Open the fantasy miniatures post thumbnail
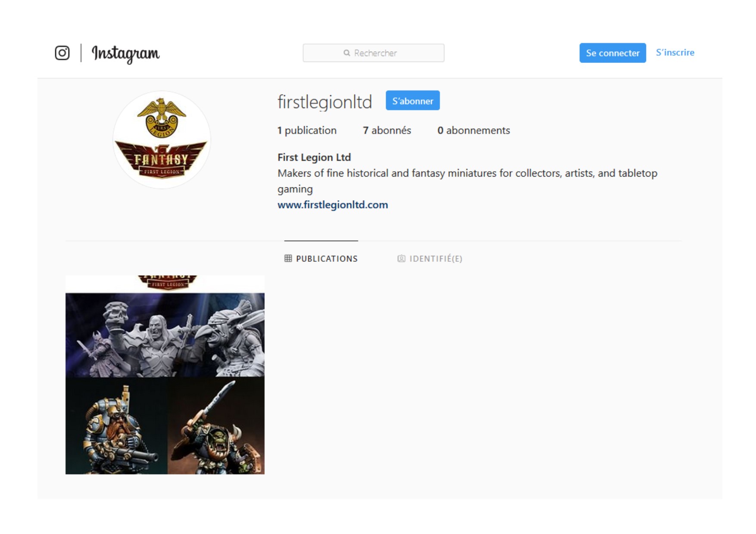 coord(165,375)
